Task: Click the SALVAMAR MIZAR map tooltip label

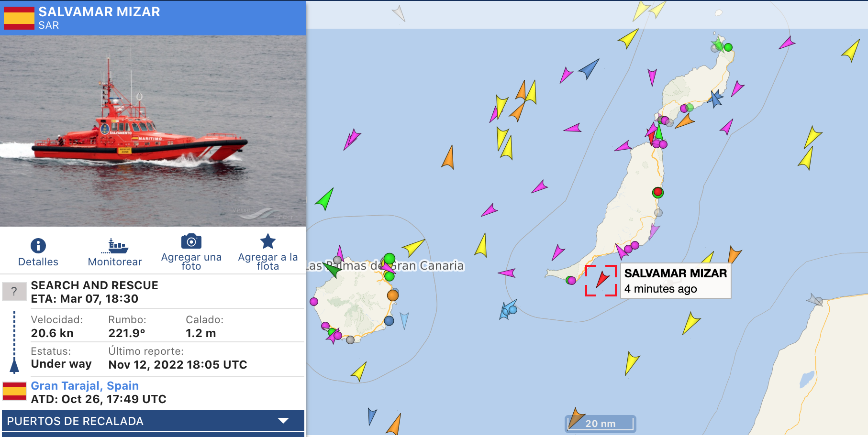Action: coord(675,281)
